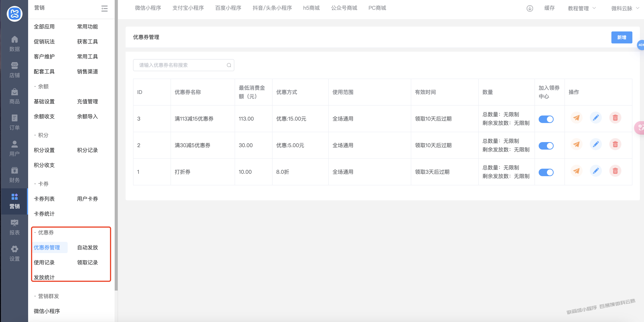The height and width of the screenshot is (322, 644).
Task: Delete coupon 满113减15优惠券 trash icon
Action: tap(615, 117)
